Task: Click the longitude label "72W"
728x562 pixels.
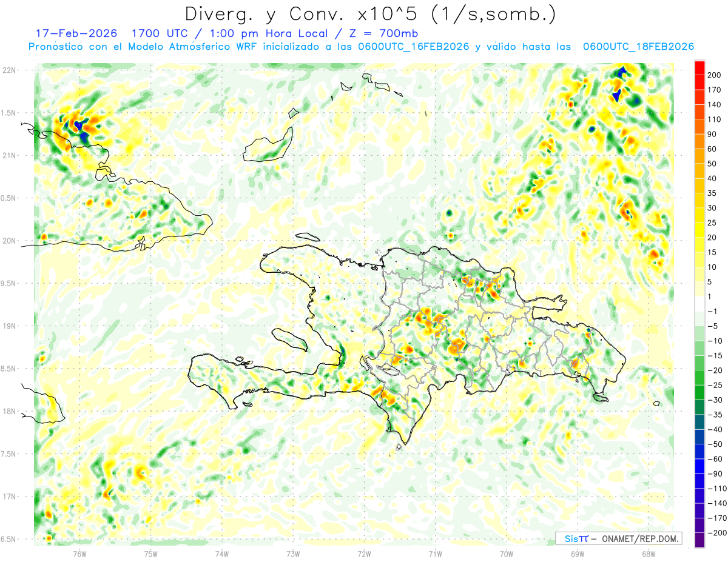Action: coord(364,553)
